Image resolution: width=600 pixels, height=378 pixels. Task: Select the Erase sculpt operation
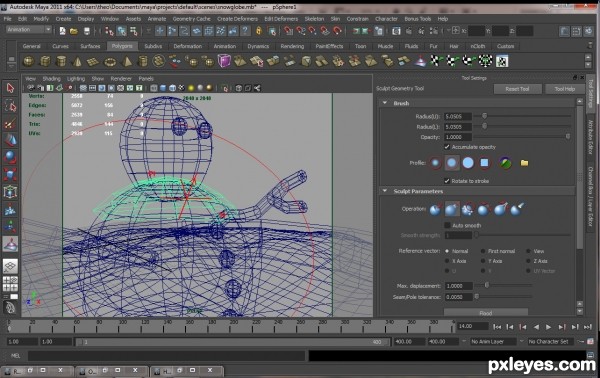(517, 209)
